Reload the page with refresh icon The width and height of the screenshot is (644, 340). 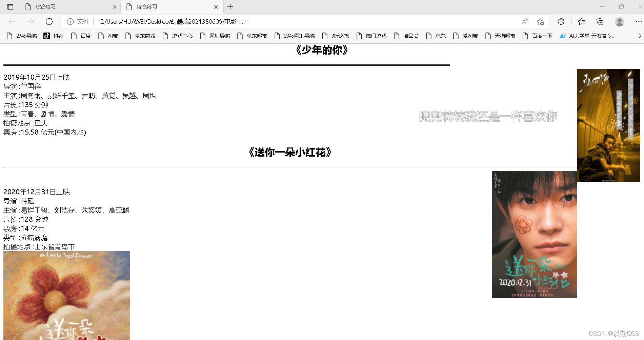[49, 22]
